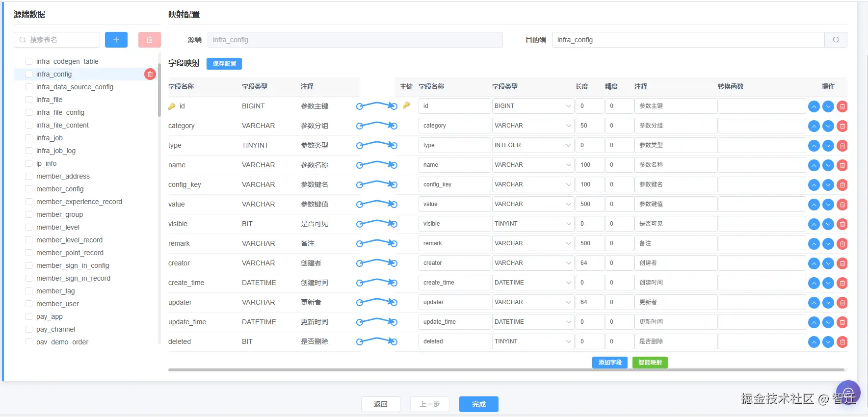
Task: Click the precision input for the value row
Action: 619,204
